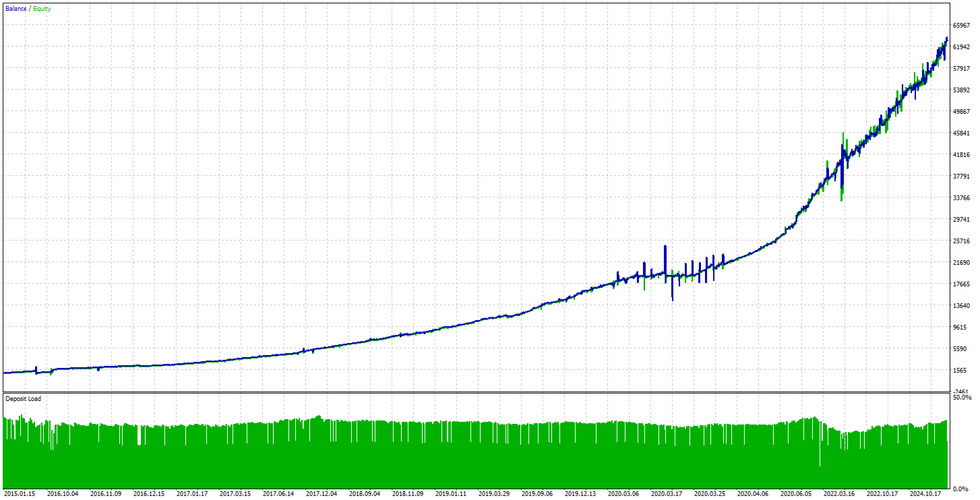980x500 pixels.
Task: Select the 13640 y-axis value
Action: [961, 305]
